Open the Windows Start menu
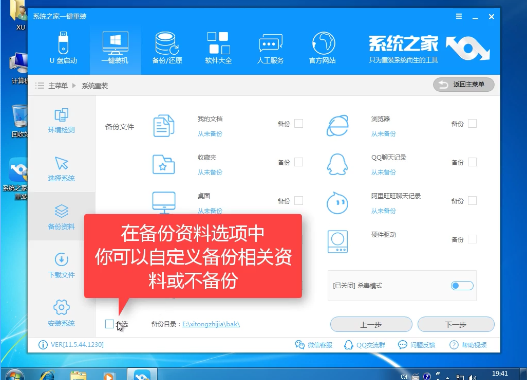This screenshot has width=527, height=380. (x=14, y=375)
